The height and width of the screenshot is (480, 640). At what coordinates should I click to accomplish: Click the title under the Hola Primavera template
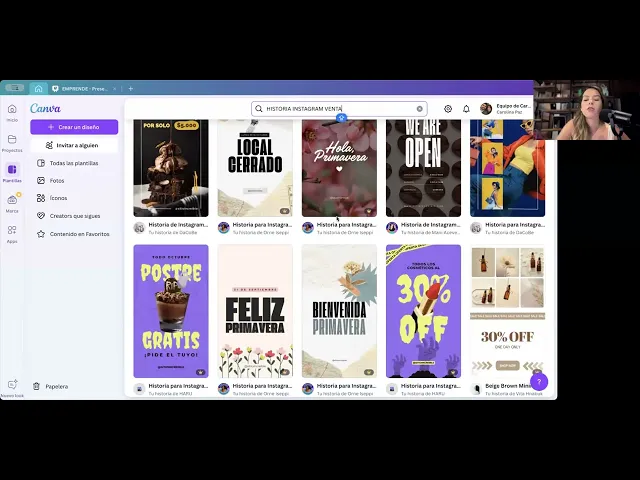click(x=346, y=224)
